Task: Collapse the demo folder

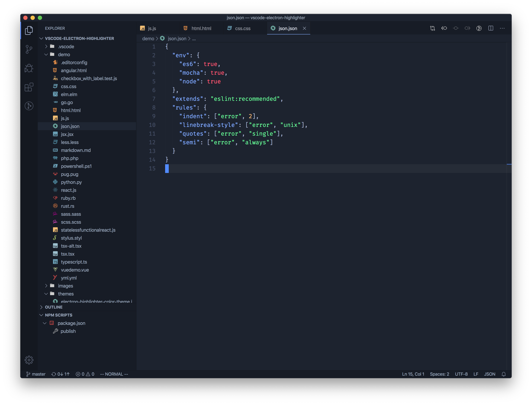Action: coord(46,55)
